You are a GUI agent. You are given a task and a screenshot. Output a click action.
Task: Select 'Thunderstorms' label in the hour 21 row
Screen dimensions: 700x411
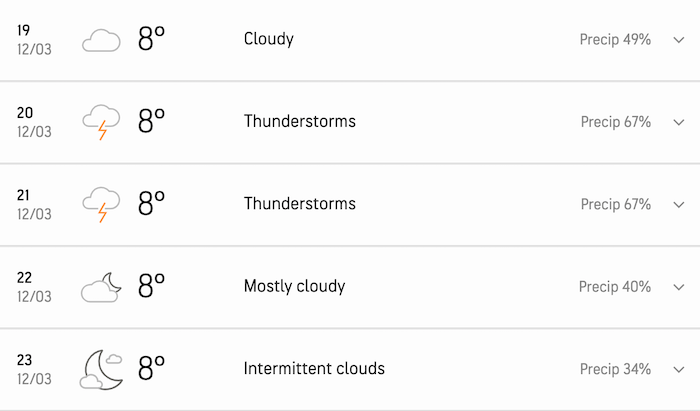pyautogui.click(x=299, y=203)
